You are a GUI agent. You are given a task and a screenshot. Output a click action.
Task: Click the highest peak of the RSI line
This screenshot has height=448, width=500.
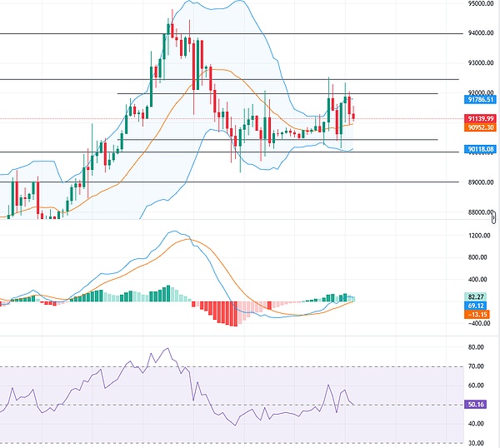167,349
